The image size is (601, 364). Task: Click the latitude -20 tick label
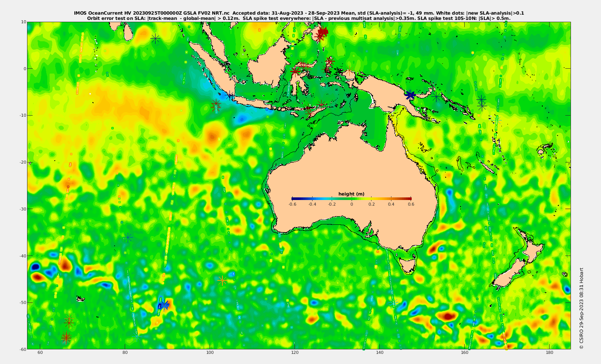coord(23,162)
